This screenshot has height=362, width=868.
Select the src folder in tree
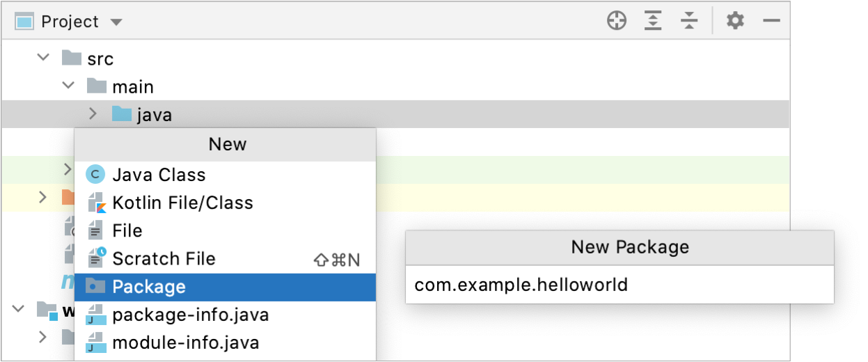[x=100, y=58]
